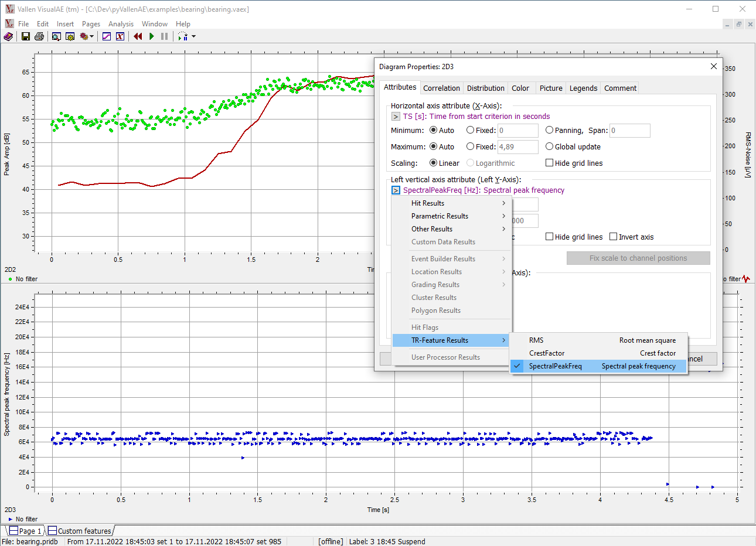Viewport: 756px width, 546px height.
Task: Rewind analysis with the red double-arrow
Action: click(x=138, y=36)
